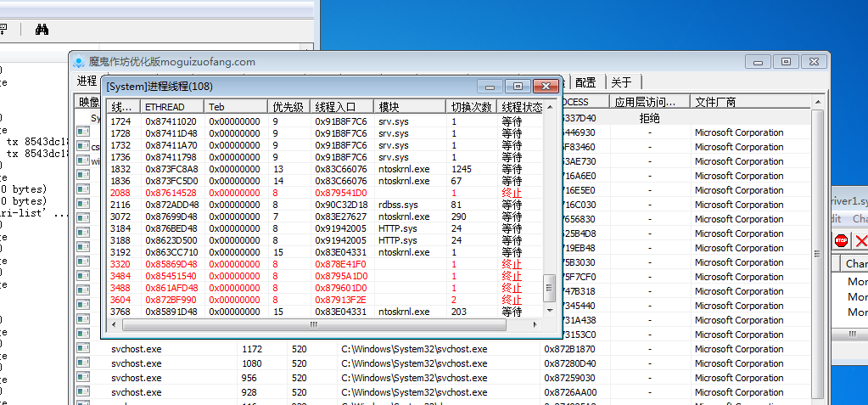Click the process icon of svchost.exe PID 928
Viewport: 868px width, 405px height.
coord(83,391)
